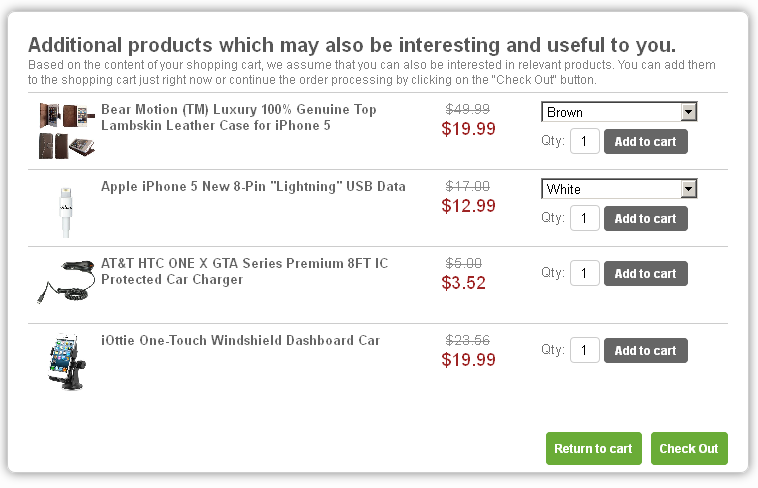The height and width of the screenshot is (488, 758).
Task: Click the HTC car charger product image
Action: click(66, 282)
